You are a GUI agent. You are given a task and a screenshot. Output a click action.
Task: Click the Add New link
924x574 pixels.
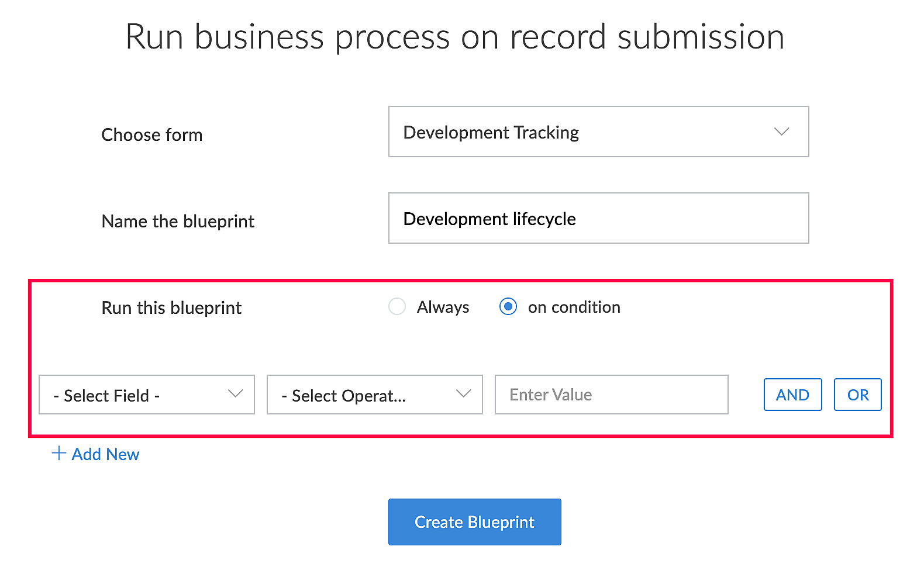(105, 455)
